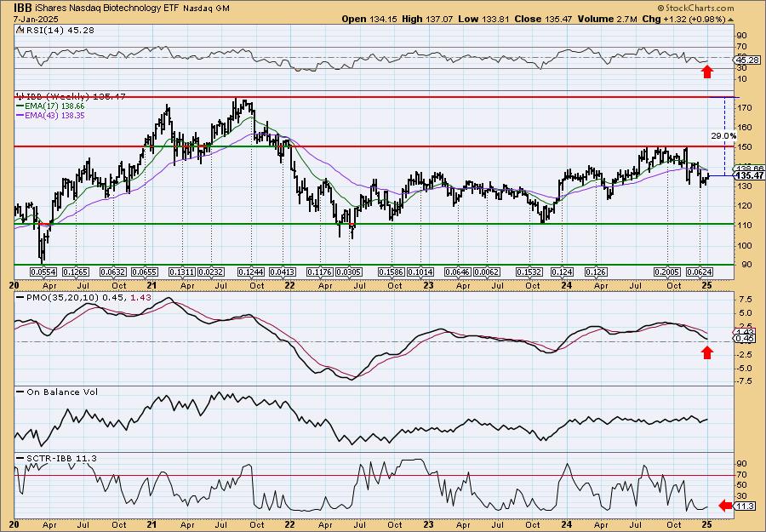
Task: Click the 0.0232 cycle value box
Action: (210, 272)
